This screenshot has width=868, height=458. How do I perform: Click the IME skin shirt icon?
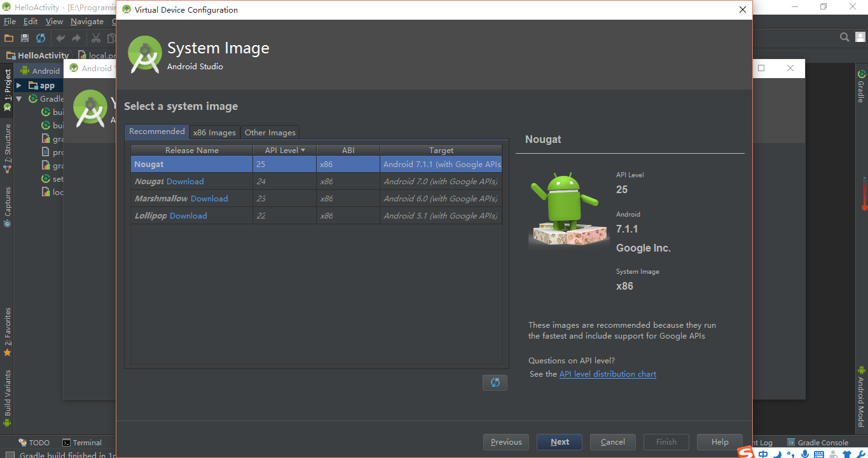point(847,454)
